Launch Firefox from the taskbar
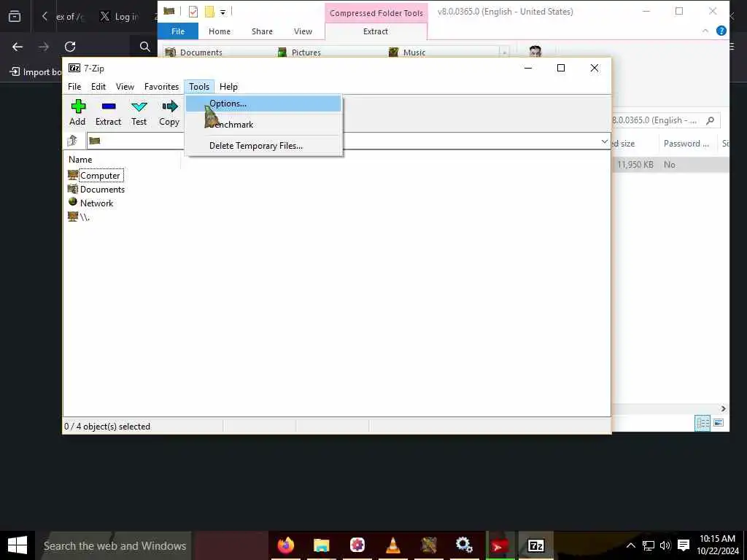 tap(286, 545)
